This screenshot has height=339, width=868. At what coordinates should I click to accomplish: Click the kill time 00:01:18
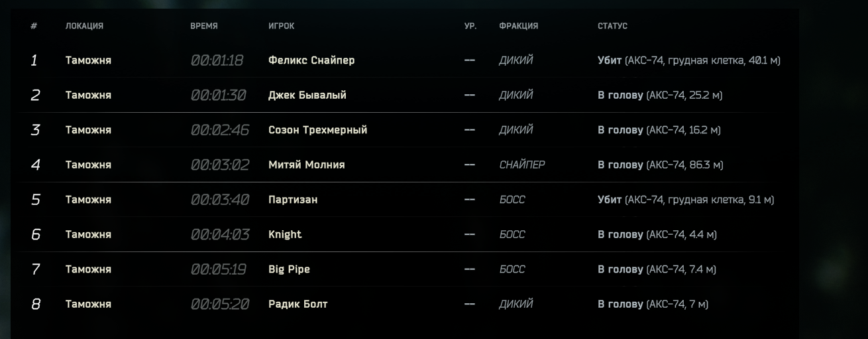217,60
